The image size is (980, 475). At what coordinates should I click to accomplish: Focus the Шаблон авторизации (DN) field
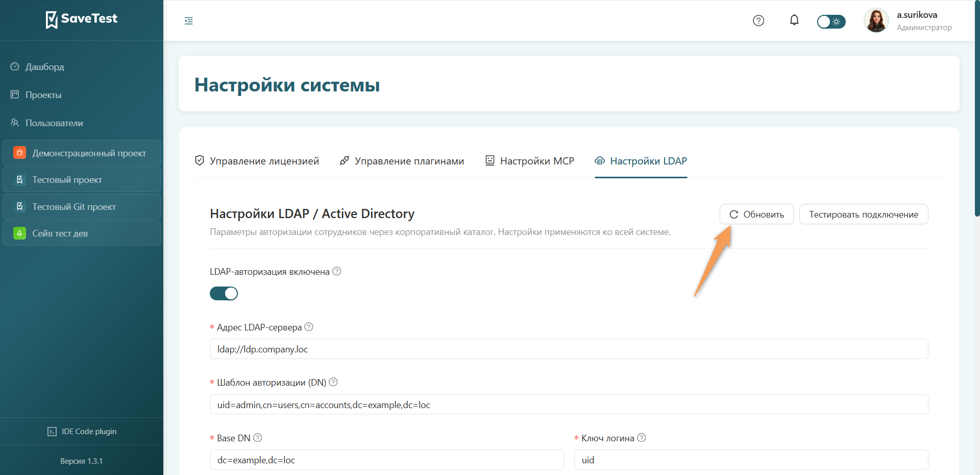pos(569,405)
